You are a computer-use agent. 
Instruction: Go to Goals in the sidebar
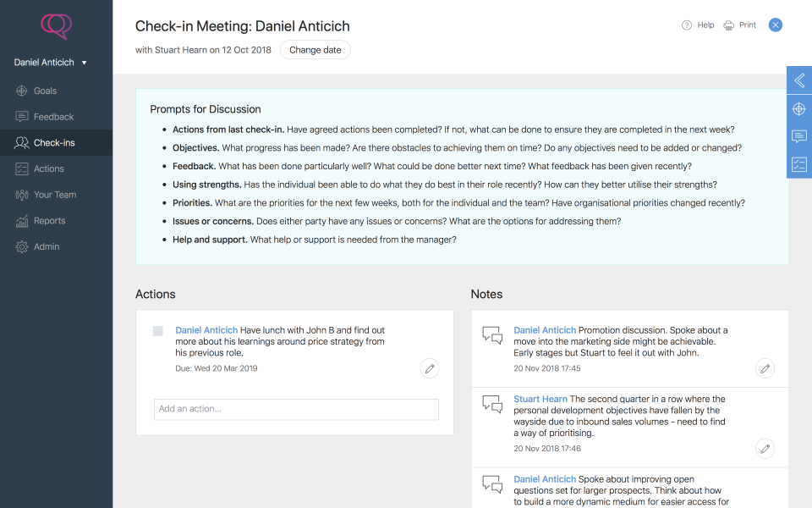(x=45, y=91)
